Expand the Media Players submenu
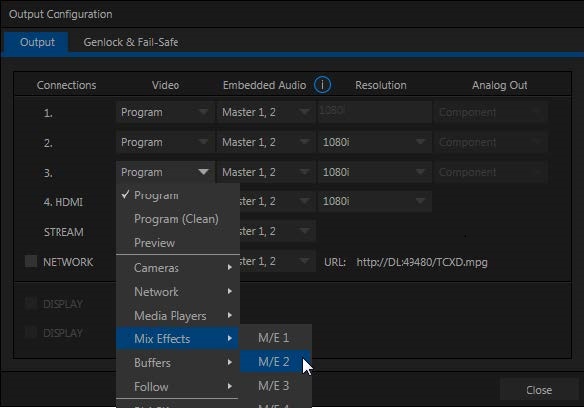The image size is (584, 408). click(178, 316)
